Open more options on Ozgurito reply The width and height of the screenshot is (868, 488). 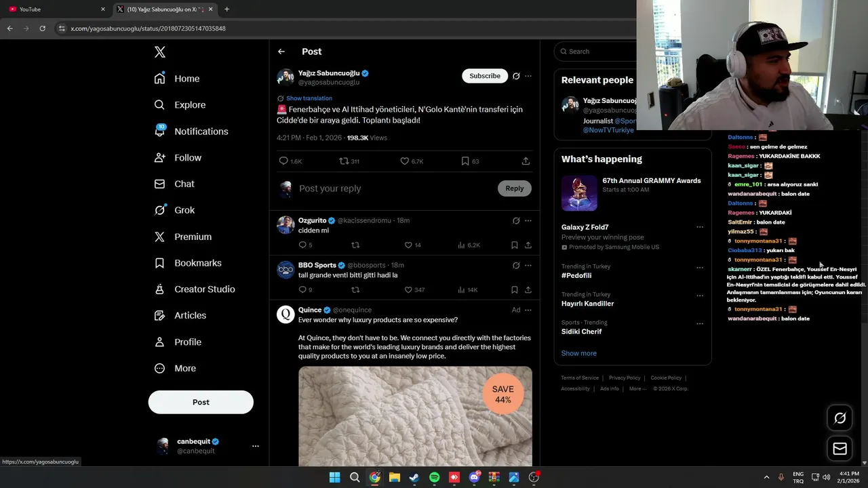(528, 220)
